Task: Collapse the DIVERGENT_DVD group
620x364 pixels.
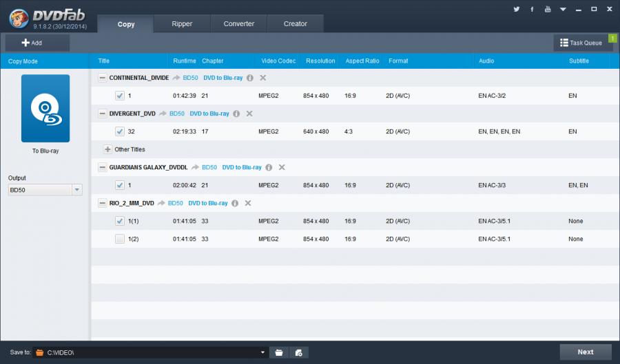Action: (x=103, y=114)
